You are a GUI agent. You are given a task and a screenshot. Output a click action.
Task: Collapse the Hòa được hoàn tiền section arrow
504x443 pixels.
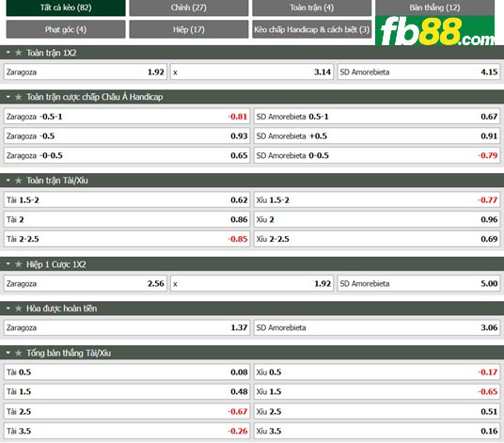pos(8,309)
